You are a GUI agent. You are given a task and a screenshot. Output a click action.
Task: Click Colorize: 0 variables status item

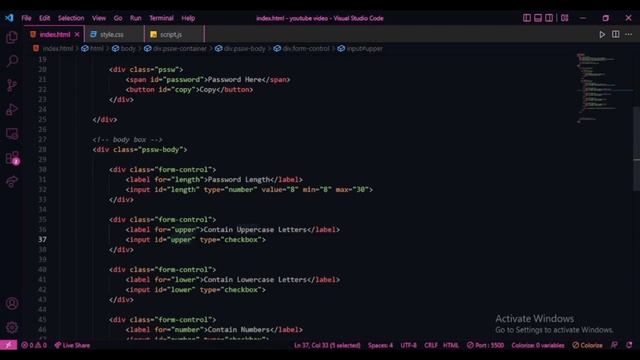(x=538, y=345)
